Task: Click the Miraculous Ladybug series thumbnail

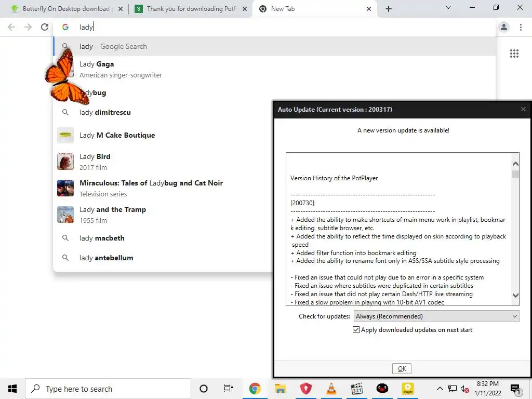Action: [x=65, y=188]
